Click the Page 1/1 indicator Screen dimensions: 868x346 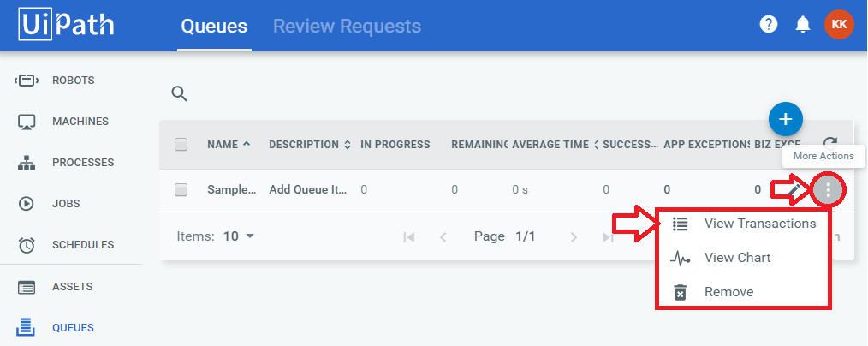[x=505, y=237]
